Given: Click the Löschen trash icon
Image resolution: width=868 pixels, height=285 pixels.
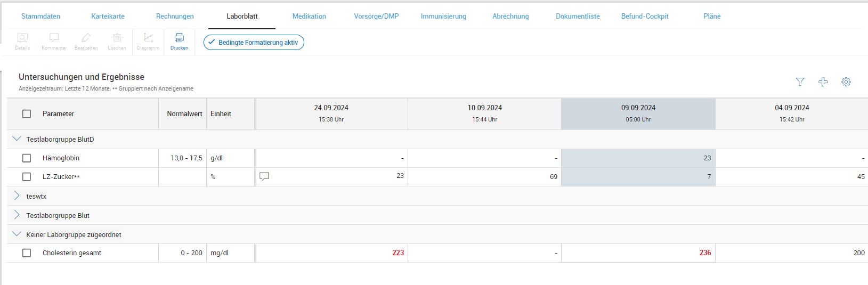Looking at the screenshot, I should pyautogui.click(x=117, y=38).
